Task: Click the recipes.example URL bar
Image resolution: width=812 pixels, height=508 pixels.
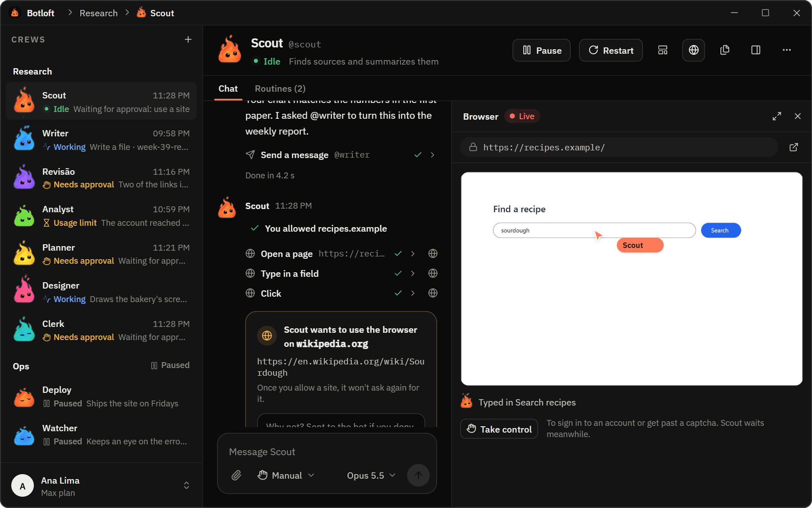Action: pos(619,147)
